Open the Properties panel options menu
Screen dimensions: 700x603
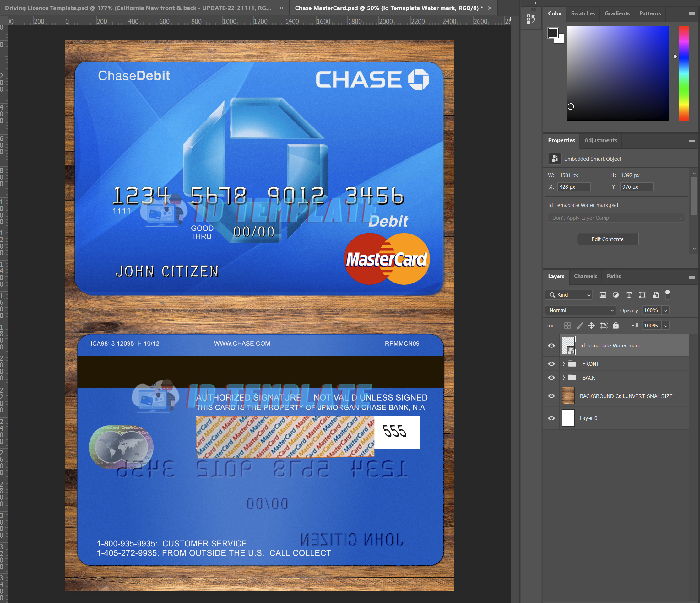pos(692,141)
